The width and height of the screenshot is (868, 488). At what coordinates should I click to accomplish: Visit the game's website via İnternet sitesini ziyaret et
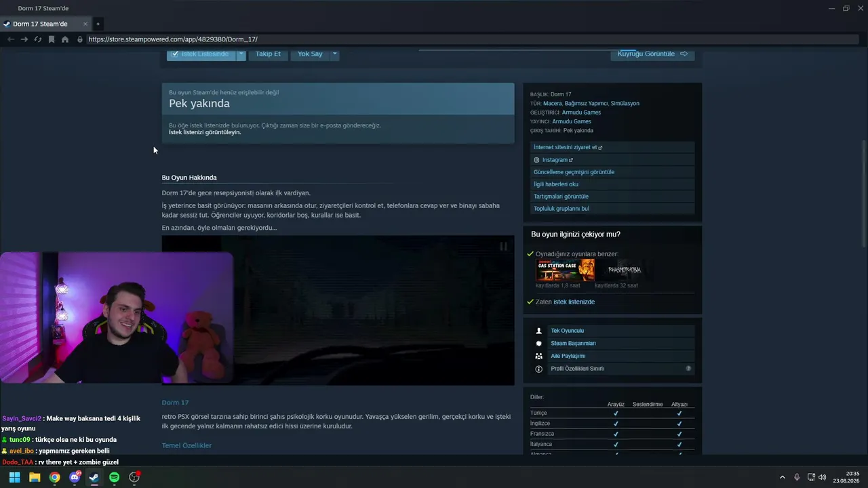(612, 147)
